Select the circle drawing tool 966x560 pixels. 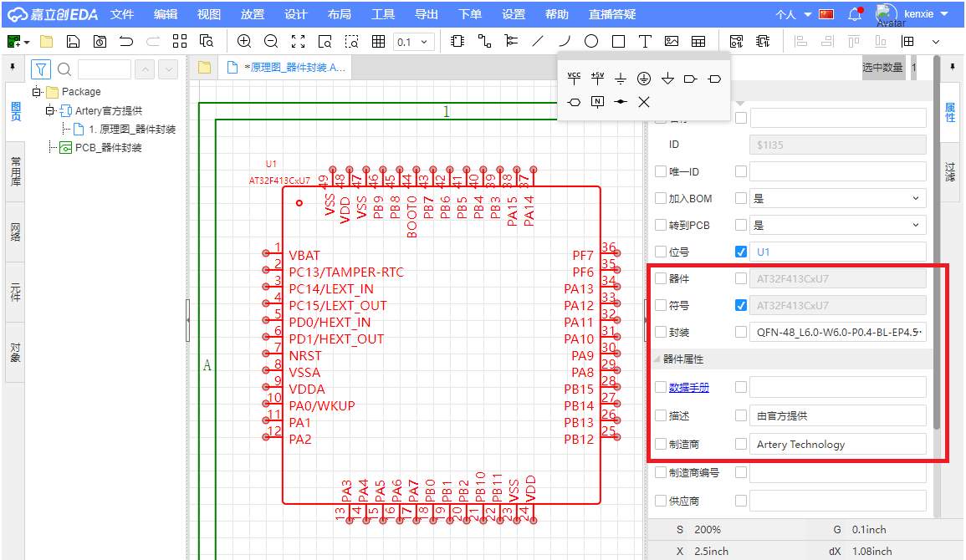tap(591, 41)
